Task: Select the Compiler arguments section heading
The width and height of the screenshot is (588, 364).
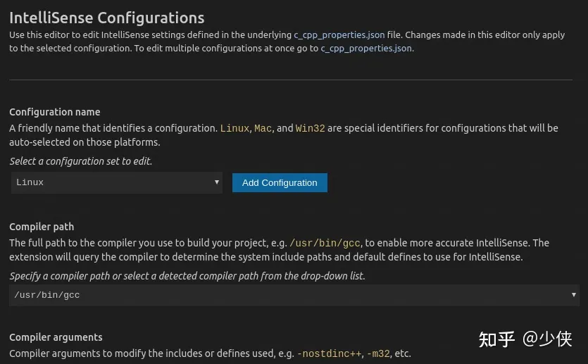Action: click(56, 337)
